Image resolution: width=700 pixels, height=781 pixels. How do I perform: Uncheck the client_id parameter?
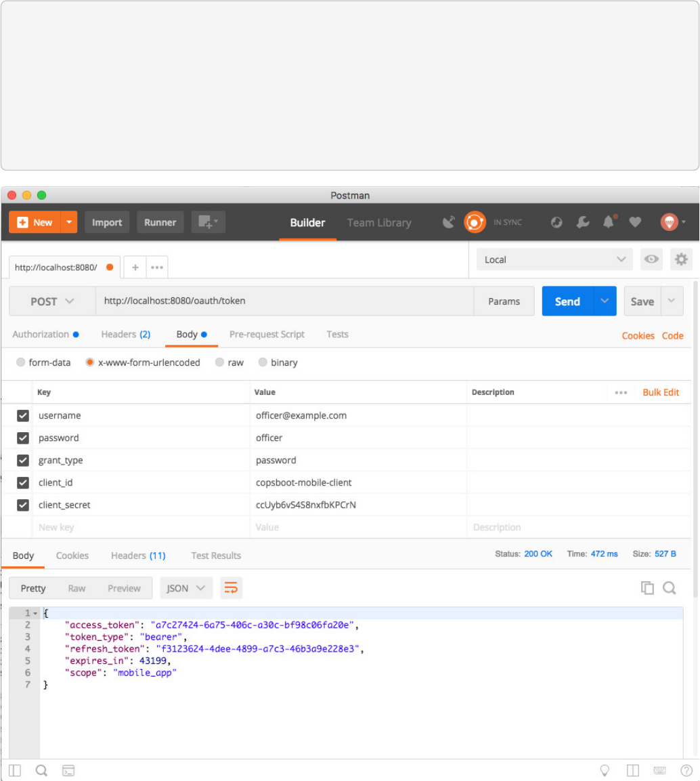(x=23, y=482)
